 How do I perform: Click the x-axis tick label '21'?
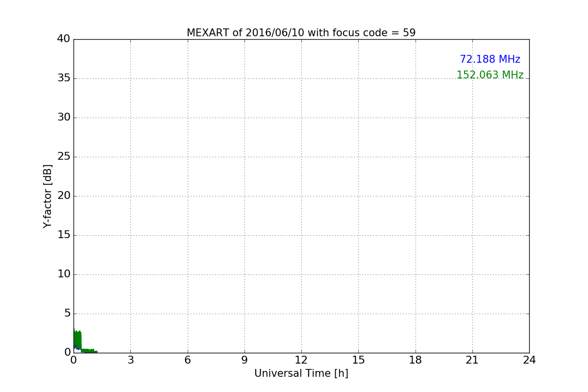click(x=472, y=360)
